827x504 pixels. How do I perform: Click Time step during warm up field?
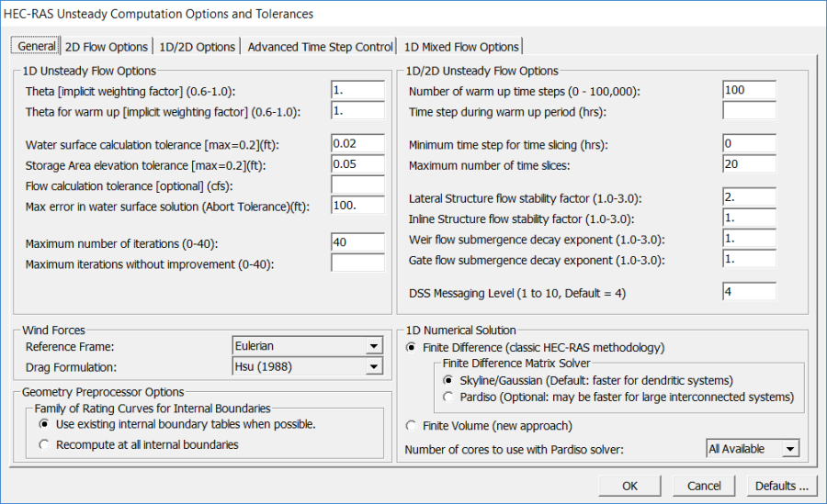[x=749, y=111]
